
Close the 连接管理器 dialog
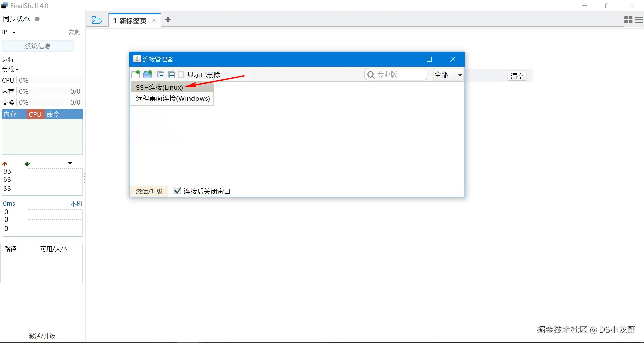click(453, 59)
